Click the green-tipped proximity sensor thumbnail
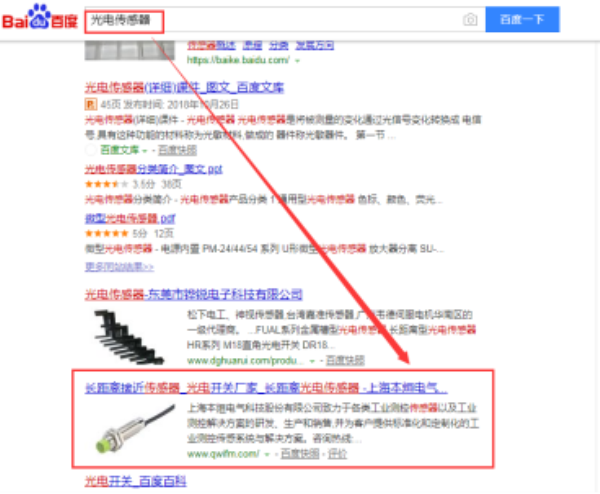The width and height of the screenshot is (600, 494). 135,429
